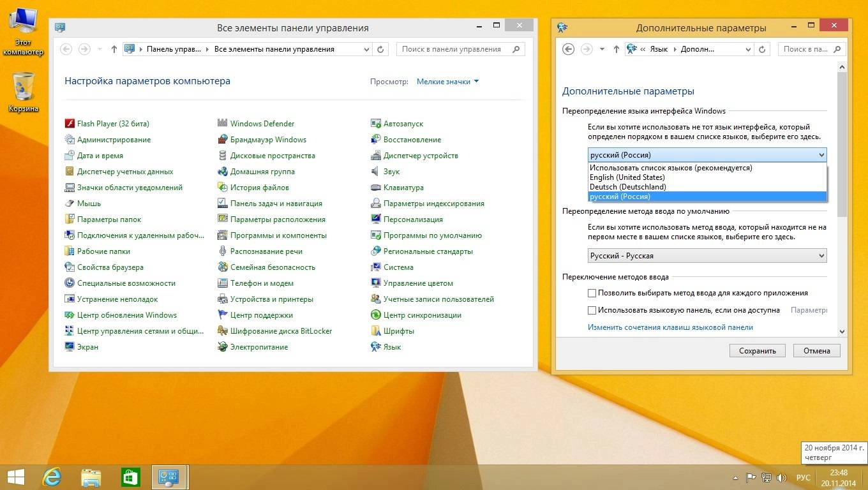
Task: Select Deutsch (Deutschland) from the list
Action: point(707,187)
